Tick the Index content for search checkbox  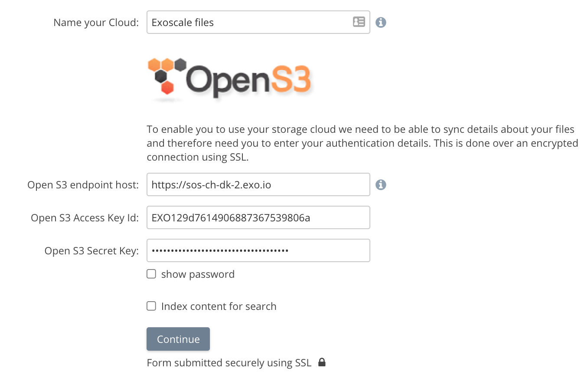[x=151, y=306]
